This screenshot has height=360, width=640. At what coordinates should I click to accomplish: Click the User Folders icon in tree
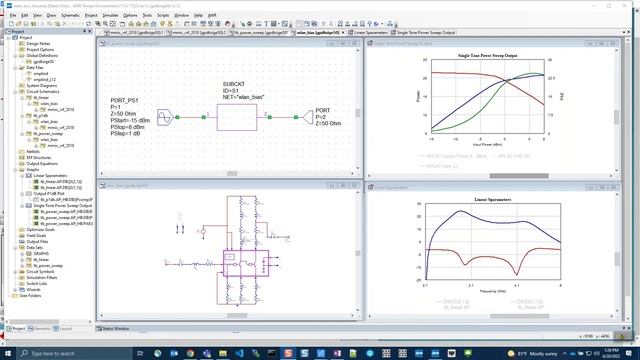pos(15,296)
